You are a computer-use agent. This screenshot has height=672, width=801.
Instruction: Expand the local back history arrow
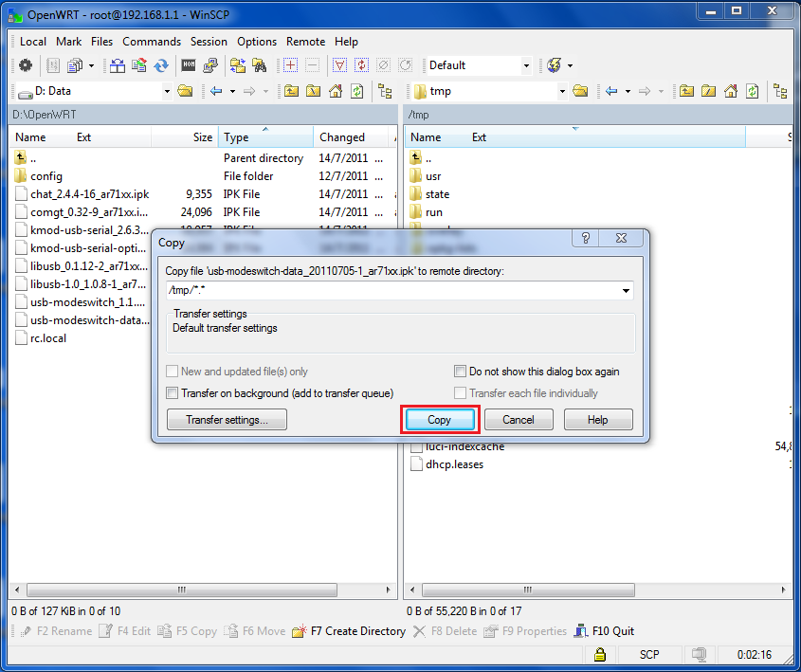[232, 91]
